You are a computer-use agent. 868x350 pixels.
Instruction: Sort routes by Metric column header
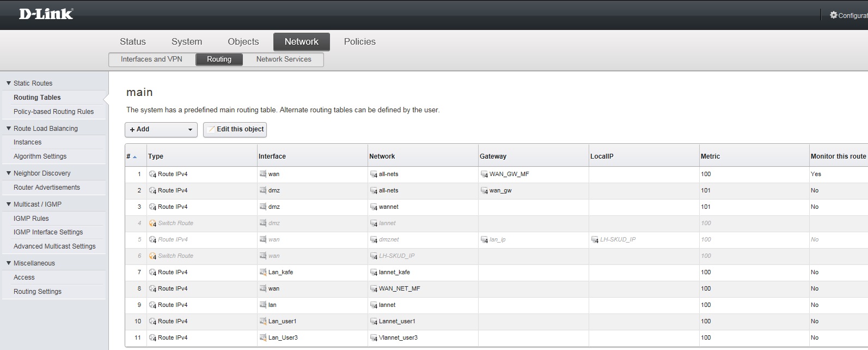710,156
